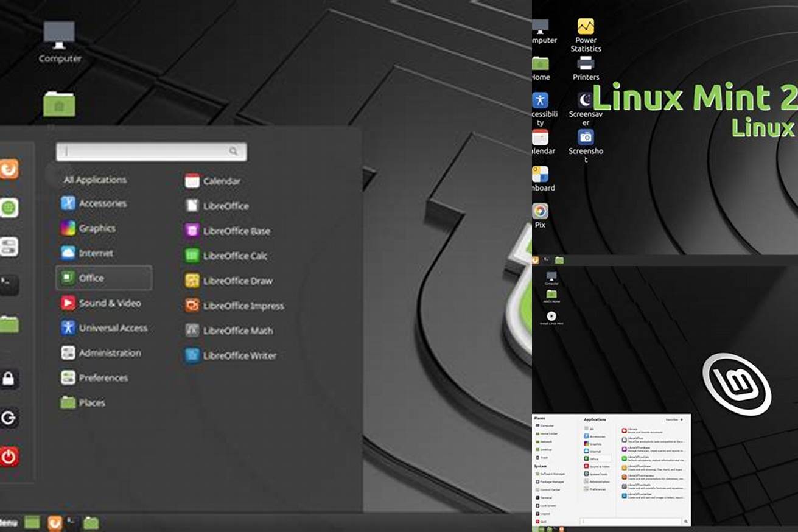Open Install Linux Mint disc icon on desktop
The image size is (798, 532).
551,318
